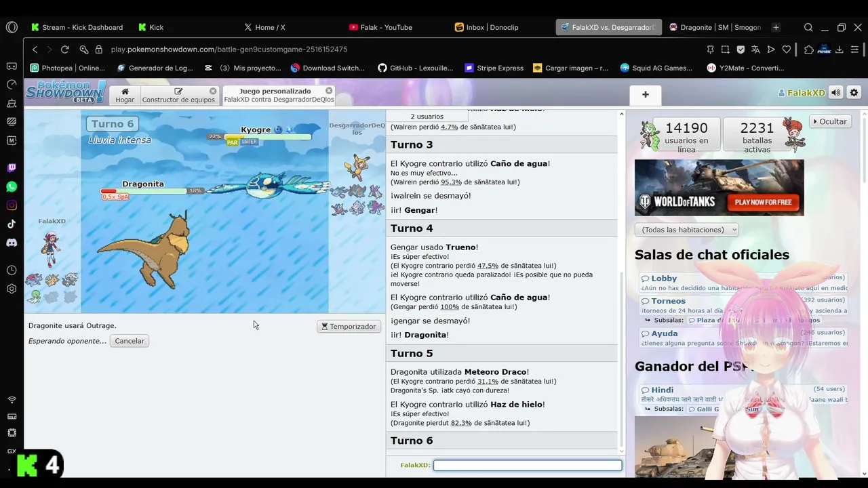
Task: Click the battle log scrollbar
Action: (622, 359)
